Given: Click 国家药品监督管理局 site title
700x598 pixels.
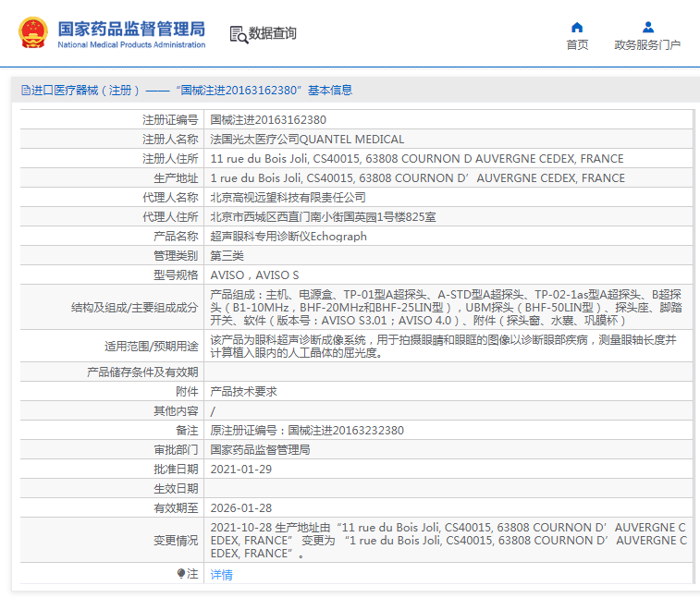Looking at the screenshot, I should click(x=131, y=29).
